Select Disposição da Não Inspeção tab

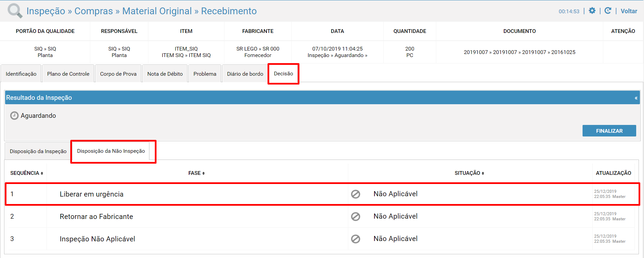tap(111, 151)
